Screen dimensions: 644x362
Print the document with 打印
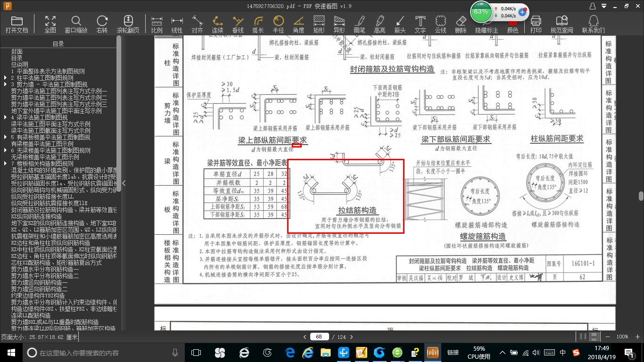pyautogui.click(x=536, y=24)
